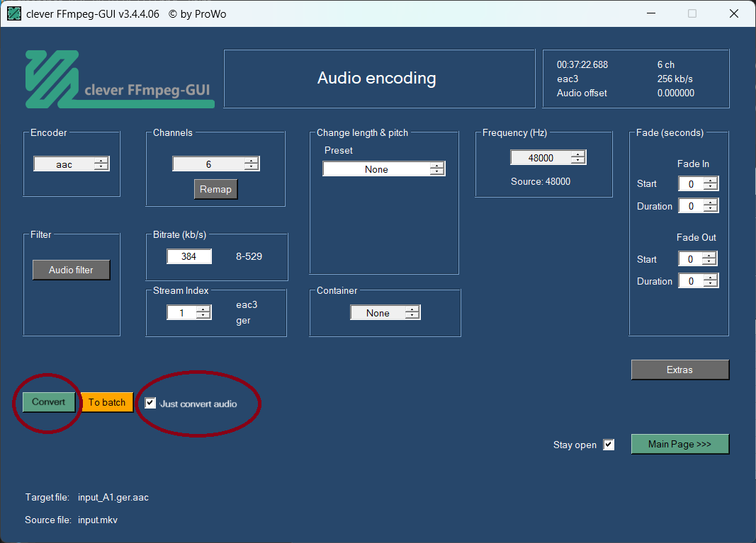This screenshot has width=756, height=543.
Task: Click the bitrate range 8-529 text
Action: pos(249,256)
